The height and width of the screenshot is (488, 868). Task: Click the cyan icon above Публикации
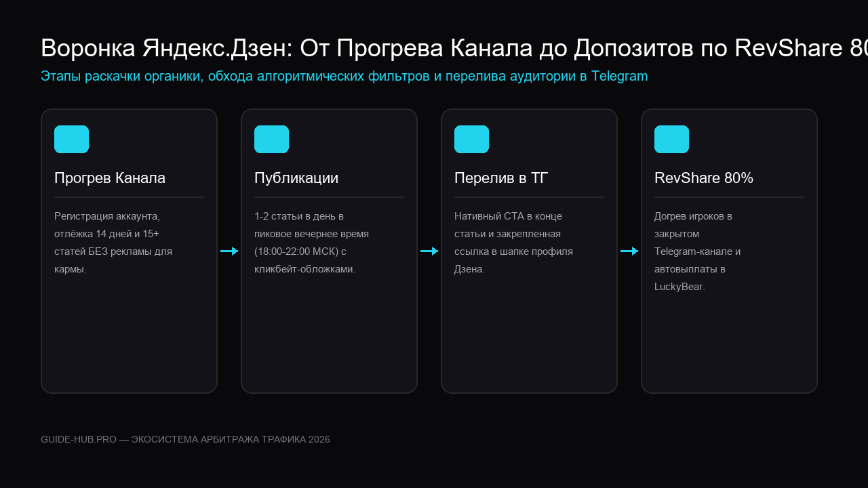[x=271, y=139]
